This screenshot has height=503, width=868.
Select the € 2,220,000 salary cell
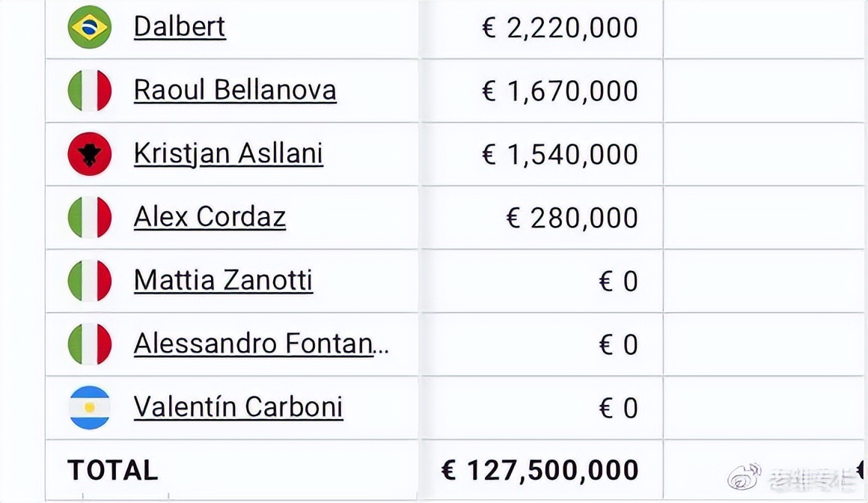click(560, 28)
